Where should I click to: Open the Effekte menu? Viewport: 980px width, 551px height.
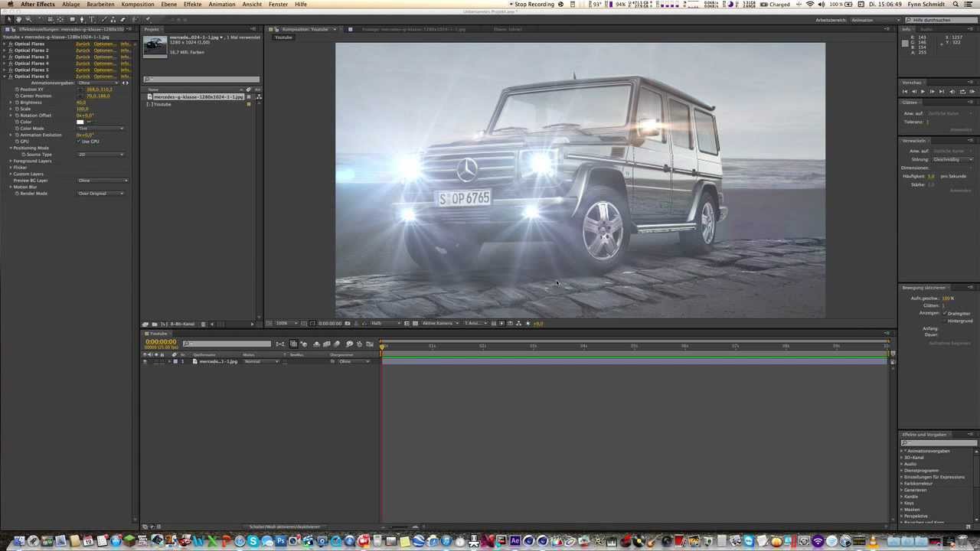tap(193, 5)
